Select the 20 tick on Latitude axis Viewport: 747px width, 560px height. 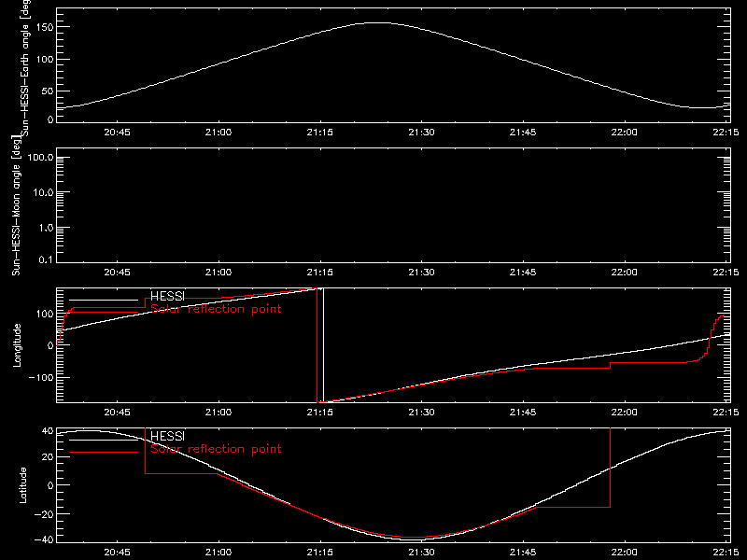pyautogui.click(x=48, y=457)
